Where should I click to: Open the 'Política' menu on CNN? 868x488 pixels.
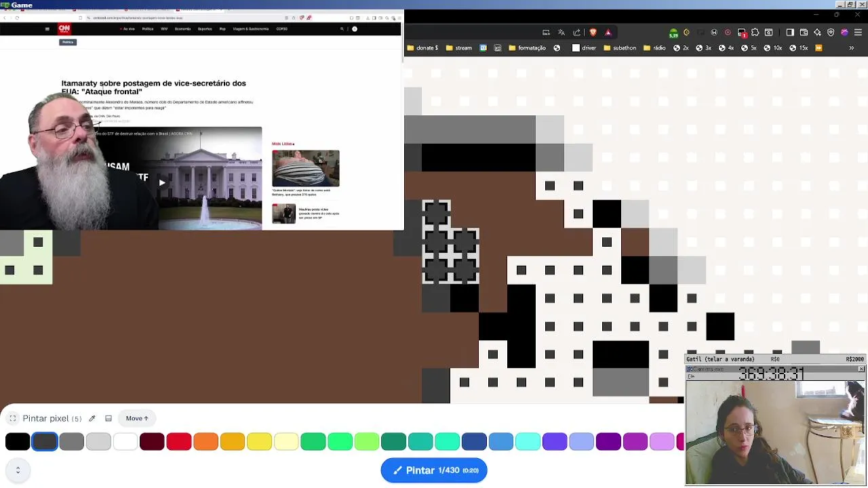[x=148, y=28]
